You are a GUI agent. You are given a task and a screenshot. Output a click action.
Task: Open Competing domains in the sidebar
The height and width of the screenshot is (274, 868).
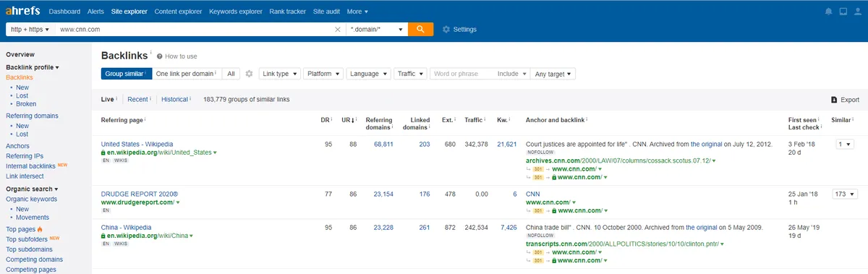[34, 260]
